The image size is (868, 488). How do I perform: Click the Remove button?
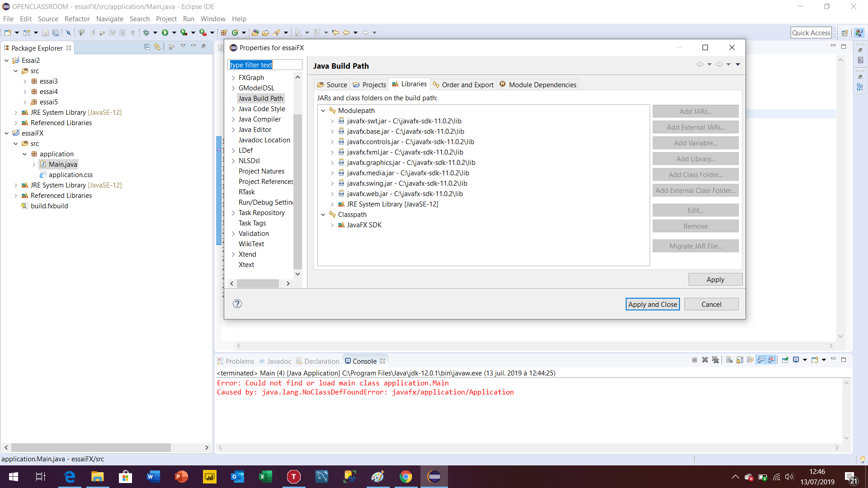[695, 226]
